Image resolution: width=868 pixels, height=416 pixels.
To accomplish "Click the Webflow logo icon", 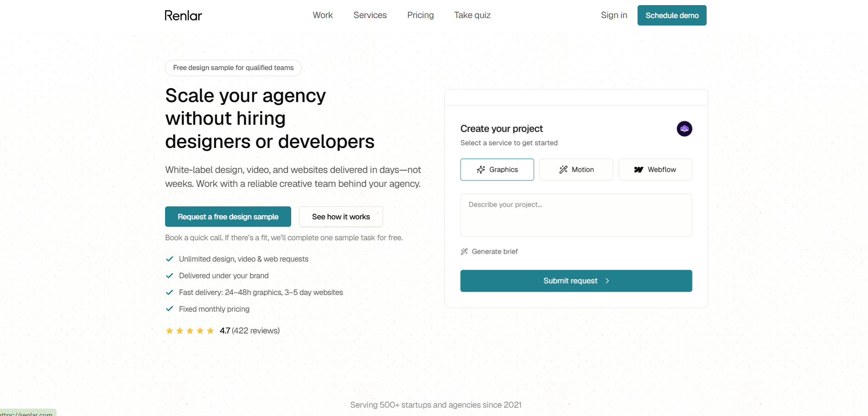I will (638, 170).
